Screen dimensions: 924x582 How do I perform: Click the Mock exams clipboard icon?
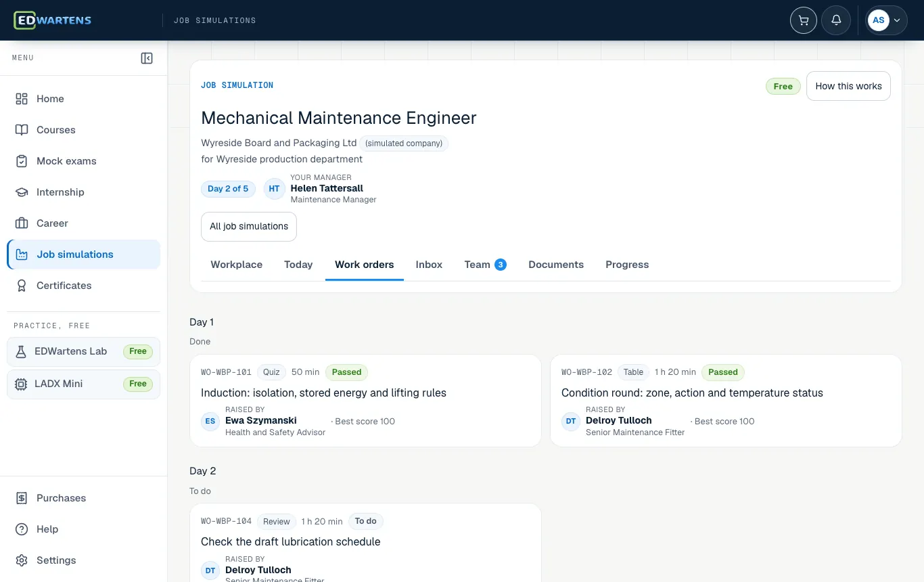pos(22,161)
